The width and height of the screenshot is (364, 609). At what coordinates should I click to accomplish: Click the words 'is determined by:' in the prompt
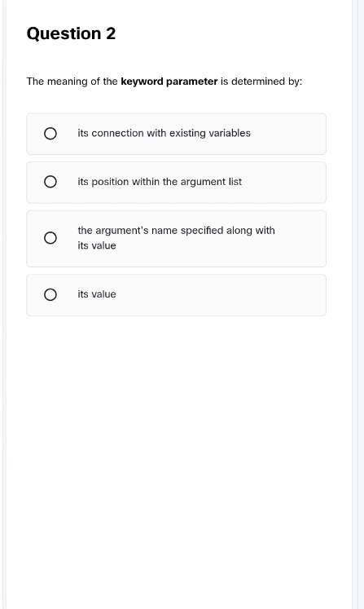click(261, 82)
